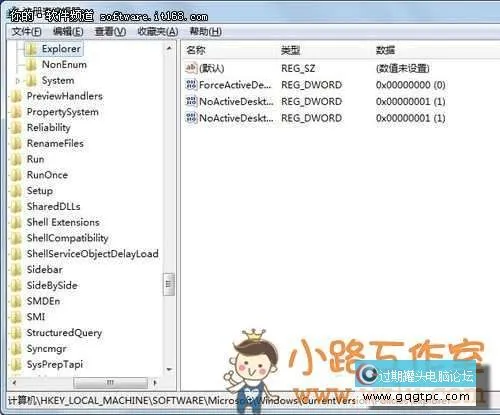Image resolution: width=500 pixels, height=415 pixels.
Task: Click the tree vertical scrollbar thumb
Action: [x=168, y=284]
